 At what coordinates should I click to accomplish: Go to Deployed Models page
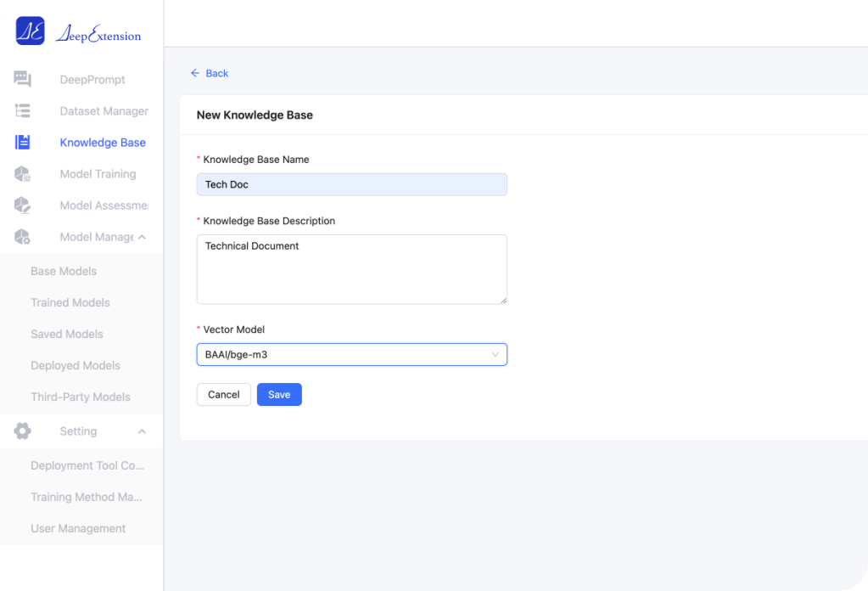pos(76,366)
